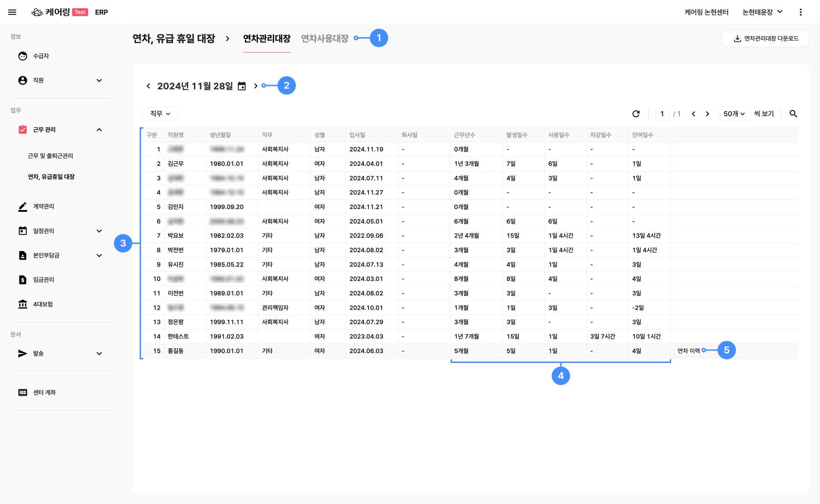Open the 논현태윤장 user dropdown
Screen dimensions: 820x504
762,12
